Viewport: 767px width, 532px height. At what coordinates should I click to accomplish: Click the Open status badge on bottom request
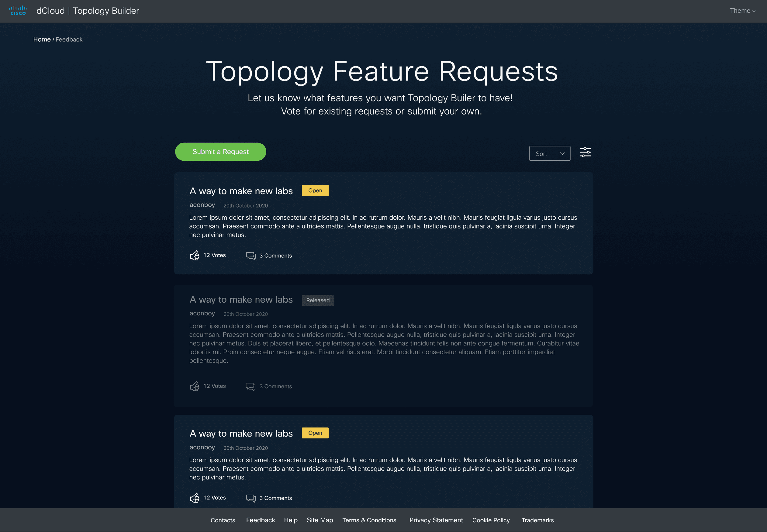315,433
